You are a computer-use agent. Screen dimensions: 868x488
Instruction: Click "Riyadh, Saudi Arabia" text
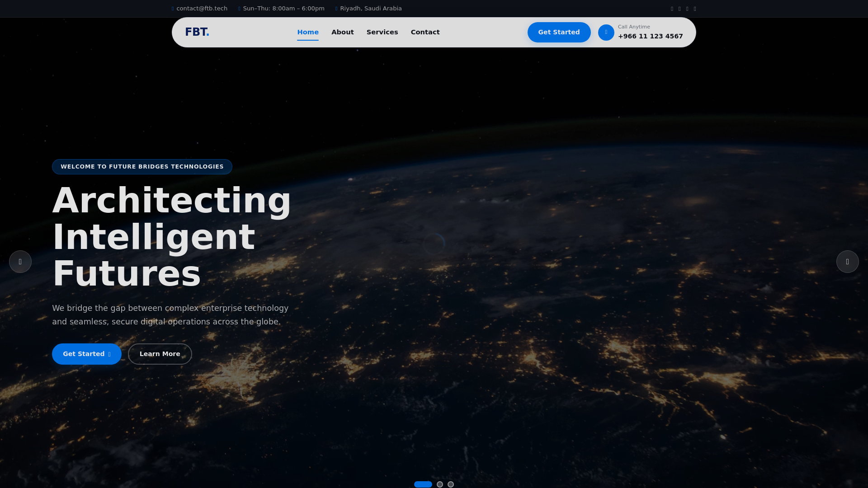click(x=371, y=9)
